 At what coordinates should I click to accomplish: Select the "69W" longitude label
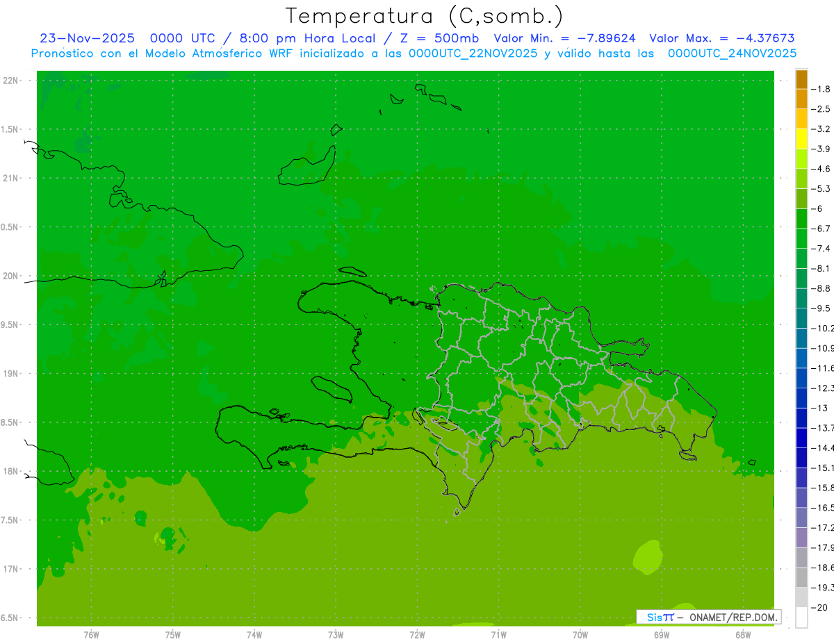pyautogui.click(x=662, y=635)
